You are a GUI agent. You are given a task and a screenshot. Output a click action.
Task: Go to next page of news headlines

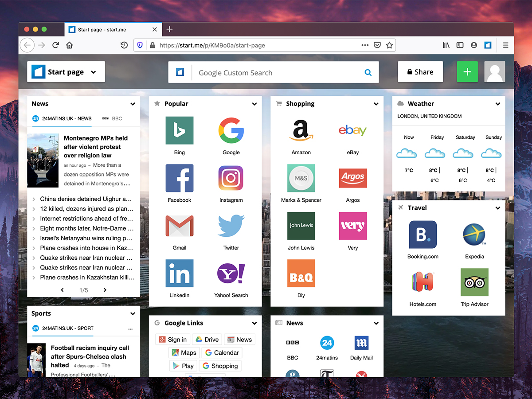tap(105, 290)
